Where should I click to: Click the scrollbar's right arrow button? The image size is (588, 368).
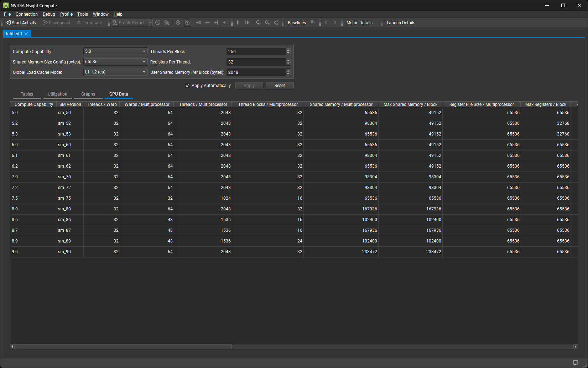point(575,347)
